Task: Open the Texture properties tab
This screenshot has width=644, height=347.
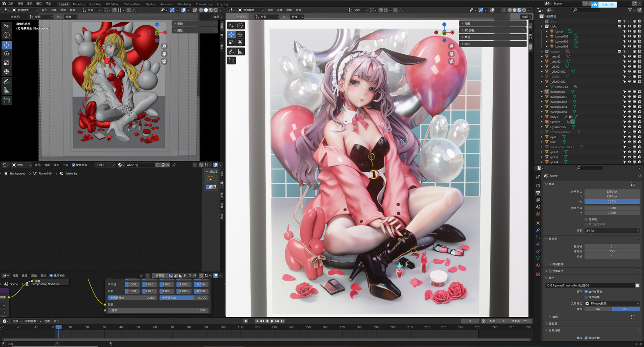Action: coord(538,274)
